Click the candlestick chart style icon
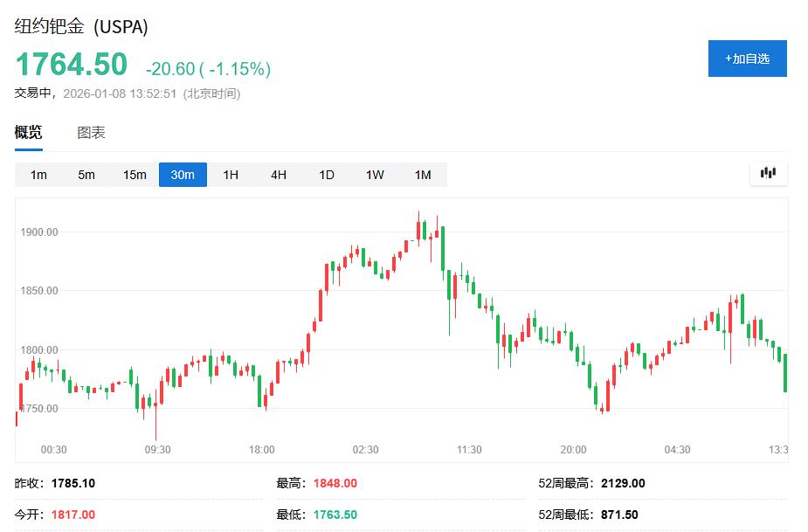 [x=768, y=173]
